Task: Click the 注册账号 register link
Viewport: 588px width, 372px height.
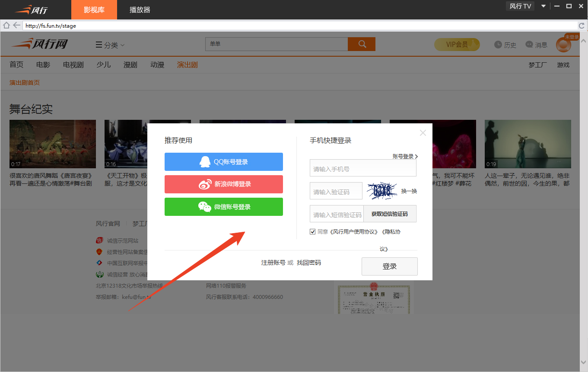Action: [x=273, y=263]
